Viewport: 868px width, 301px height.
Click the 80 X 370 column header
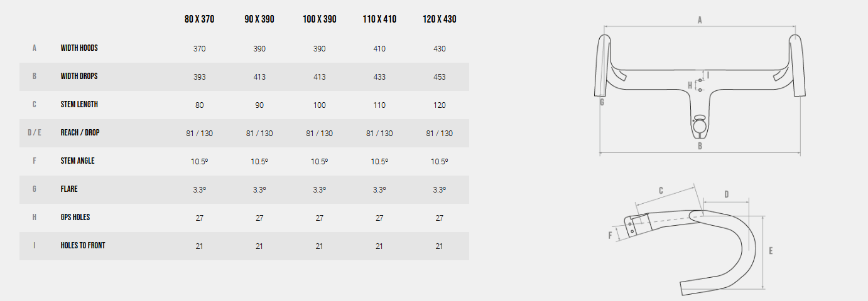199,19
